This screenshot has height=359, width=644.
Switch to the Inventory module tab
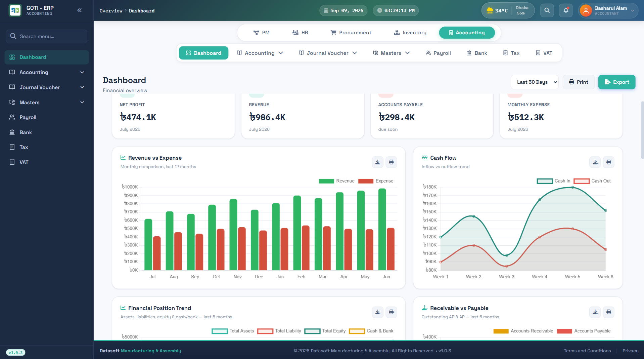point(410,33)
